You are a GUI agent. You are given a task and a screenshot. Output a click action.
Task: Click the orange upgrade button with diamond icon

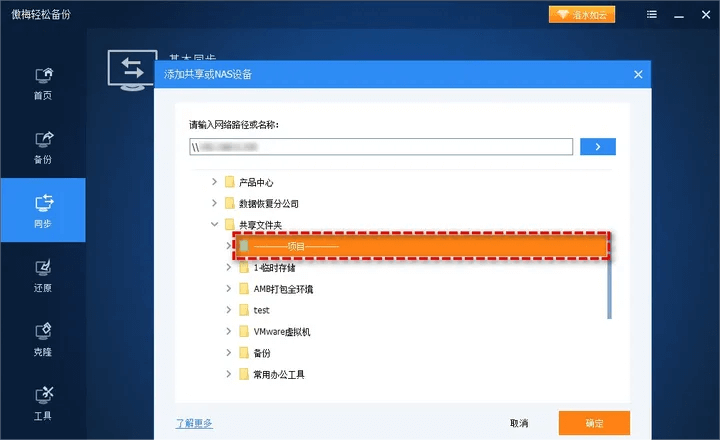(x=582, y=15)
